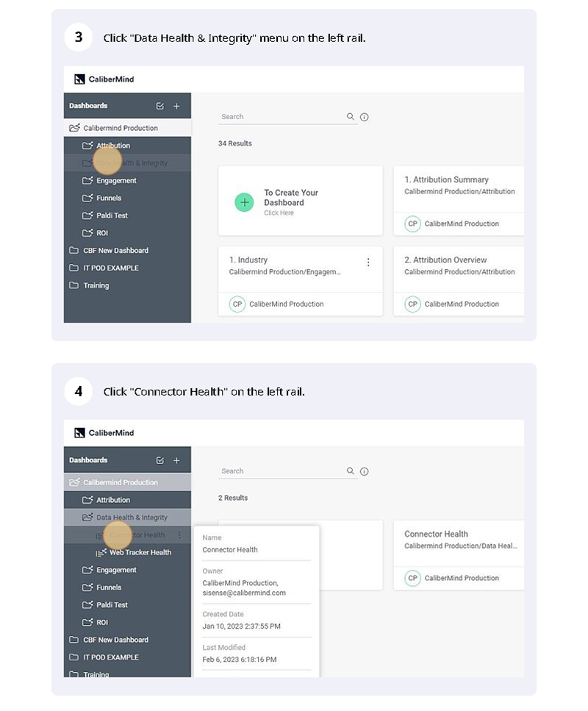Click the Training folder icon in step 3 screenshot
Viewport: 588px width, 711px height.
point(73,285)
